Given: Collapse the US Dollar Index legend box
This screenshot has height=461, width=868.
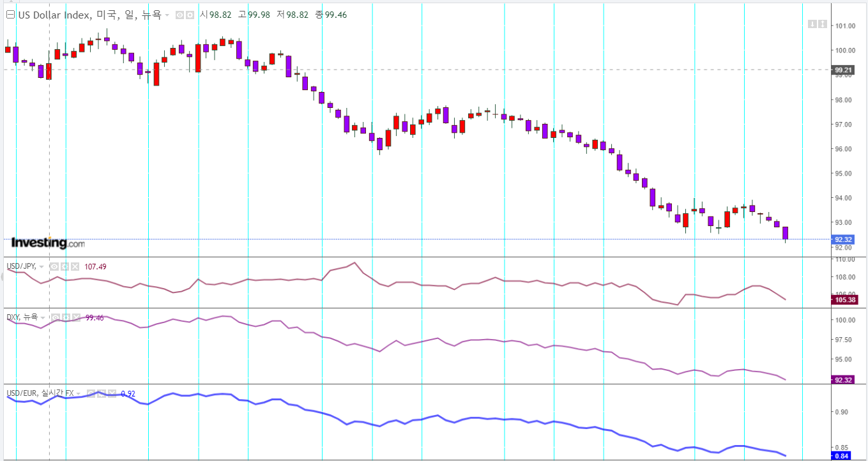Looking at the screenshot, I should [10, 15].
